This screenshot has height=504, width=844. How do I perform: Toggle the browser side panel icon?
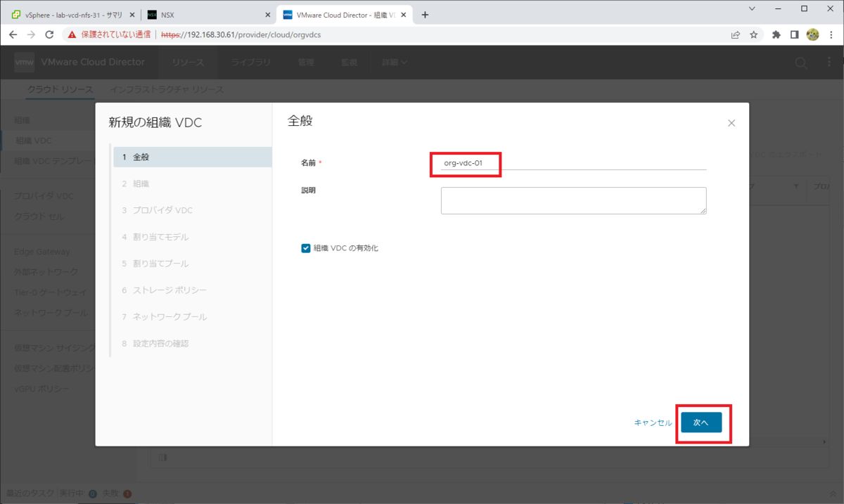[x=794, y=34]
